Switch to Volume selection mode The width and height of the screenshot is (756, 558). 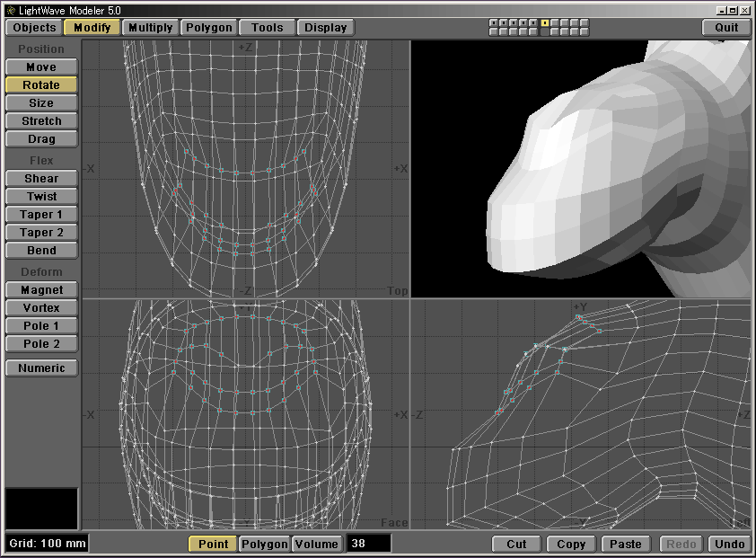[x=316, y=544]
